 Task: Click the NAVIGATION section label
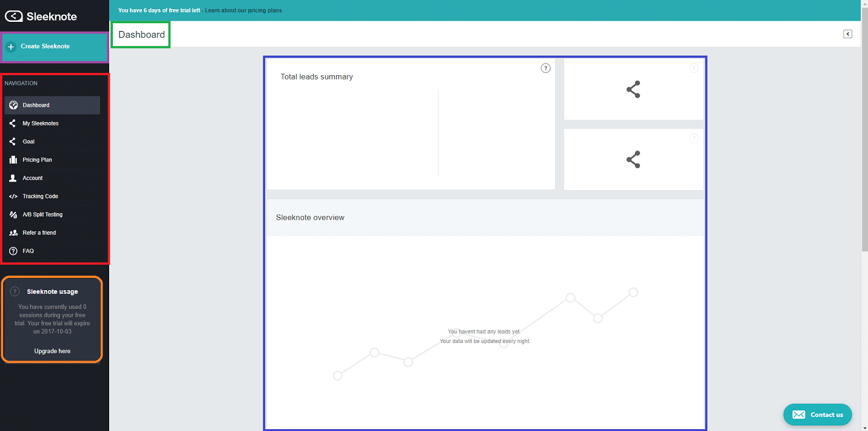pos(21,83)
